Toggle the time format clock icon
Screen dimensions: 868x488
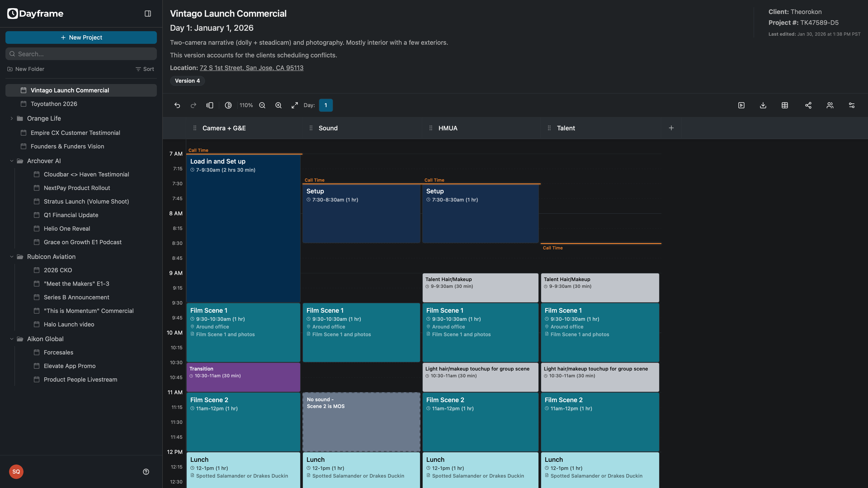click(228, 106)
